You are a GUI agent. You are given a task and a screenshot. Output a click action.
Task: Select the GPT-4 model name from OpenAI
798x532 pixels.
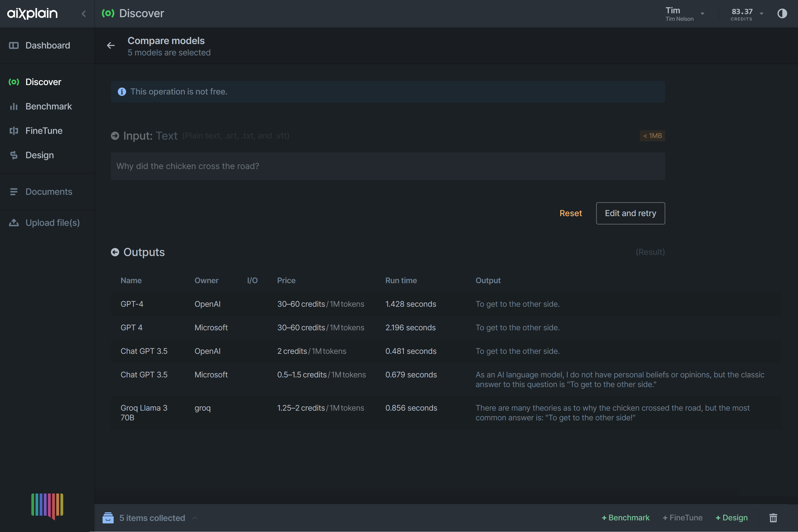point(132,304)
